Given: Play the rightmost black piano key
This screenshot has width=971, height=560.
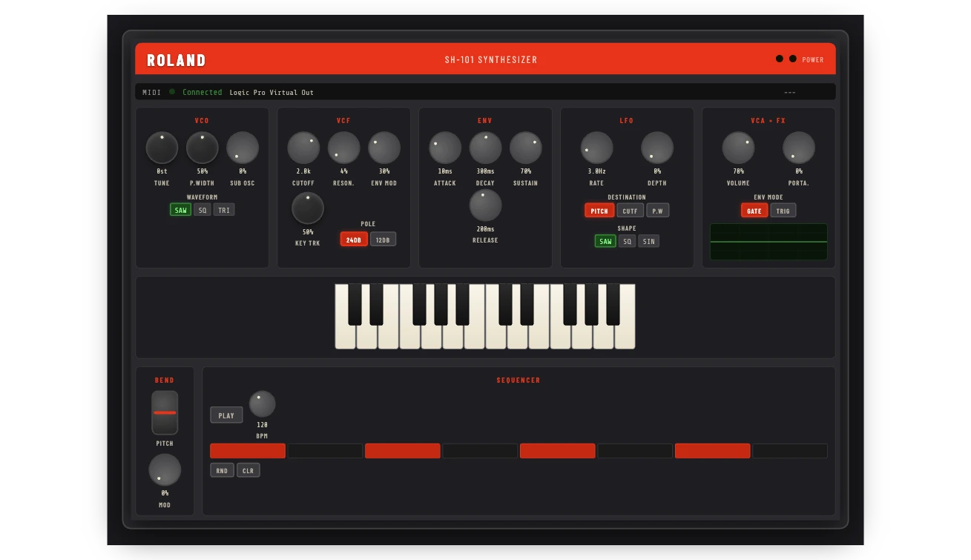Looking at the screenshot, I should point(613,304).
